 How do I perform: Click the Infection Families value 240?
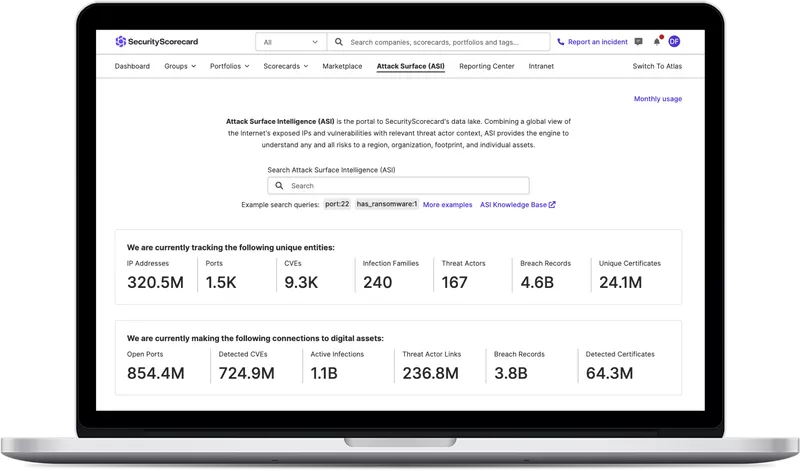coord(378,282)
